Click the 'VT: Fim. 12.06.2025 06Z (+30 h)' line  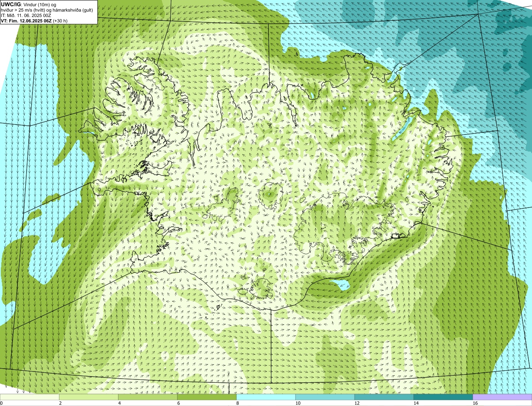click(34, 20)
